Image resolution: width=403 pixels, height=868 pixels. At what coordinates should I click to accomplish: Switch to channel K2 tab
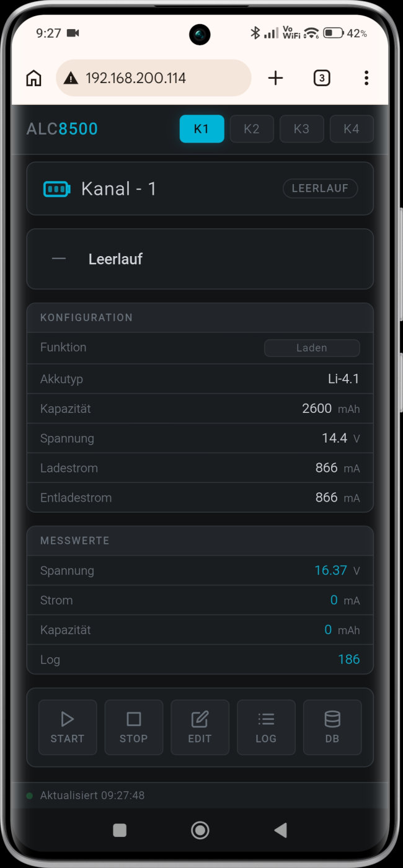coord(252,129)
